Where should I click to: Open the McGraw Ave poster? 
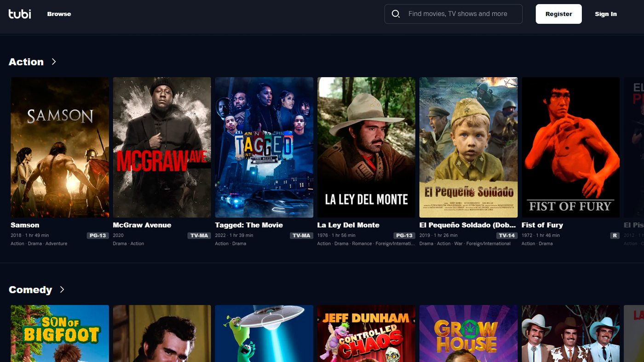[162, 147]
